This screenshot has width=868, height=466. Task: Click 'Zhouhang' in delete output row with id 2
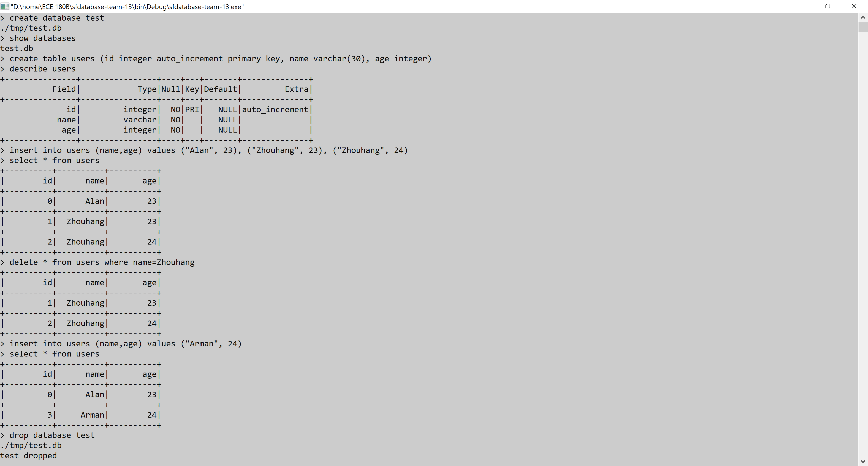click(85, 323)
